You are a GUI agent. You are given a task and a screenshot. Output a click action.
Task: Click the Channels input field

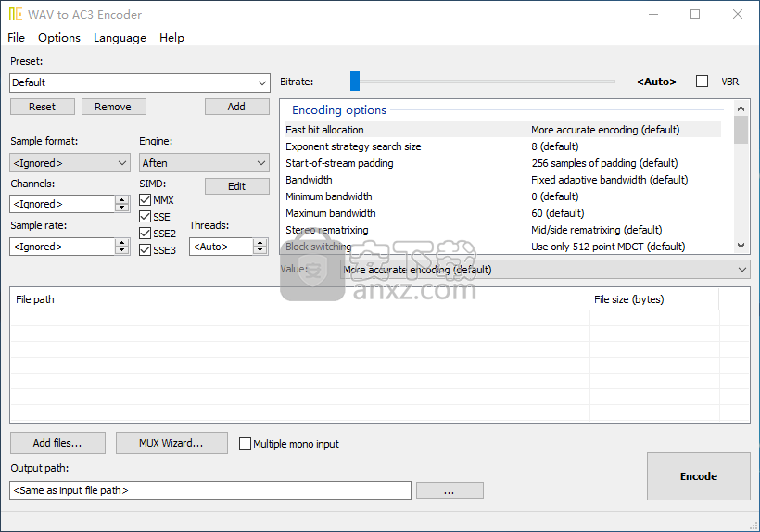pyautogui.click(x=62, y=204)
